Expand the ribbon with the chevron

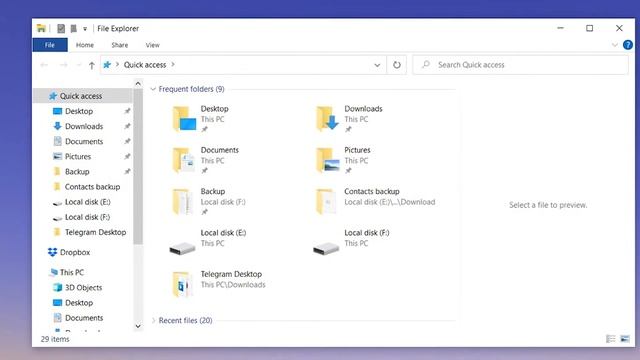point(615,45)
